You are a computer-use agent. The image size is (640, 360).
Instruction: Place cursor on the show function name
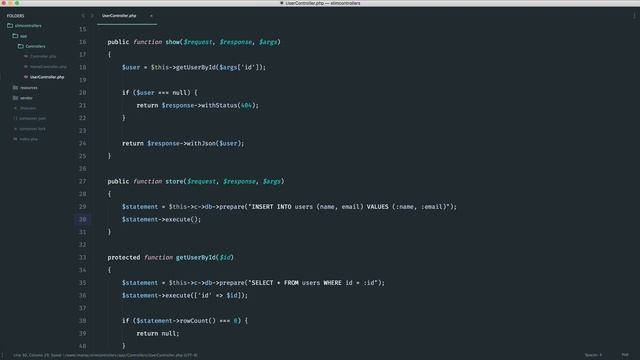pyautogui.click(x=173, y=42)
